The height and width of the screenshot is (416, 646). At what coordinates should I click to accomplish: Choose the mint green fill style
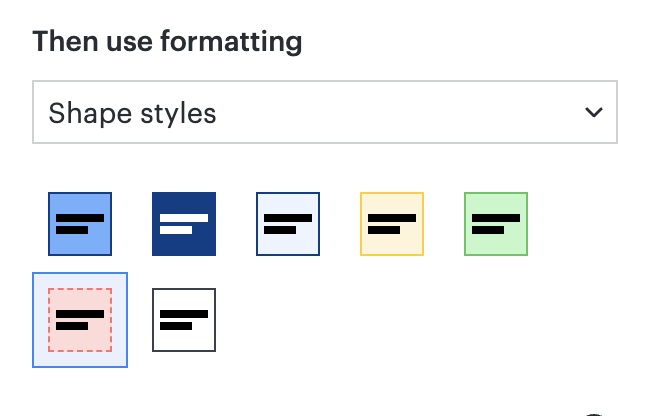tap(496, 224)
